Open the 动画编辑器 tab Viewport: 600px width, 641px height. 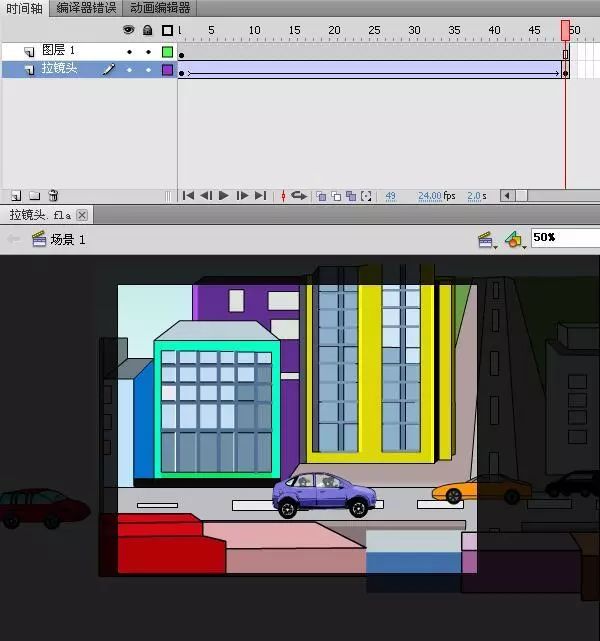[x=160, y=8]
